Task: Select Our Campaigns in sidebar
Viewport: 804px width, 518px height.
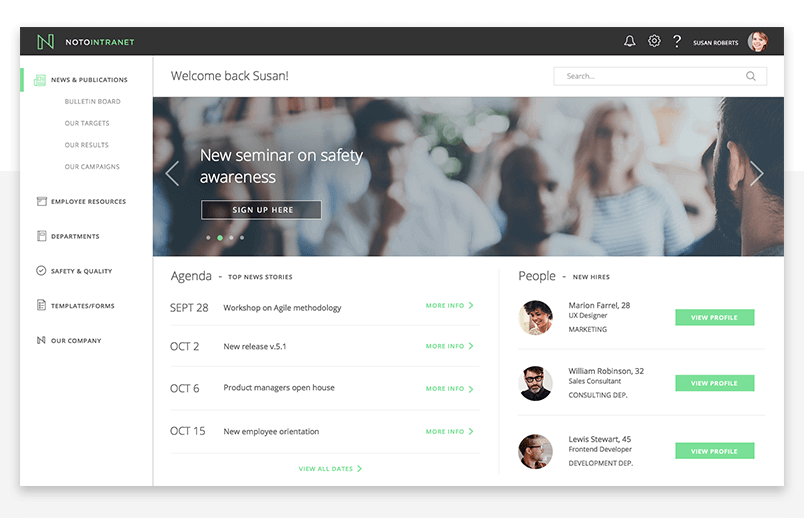Action: click(x=92, y=167)
